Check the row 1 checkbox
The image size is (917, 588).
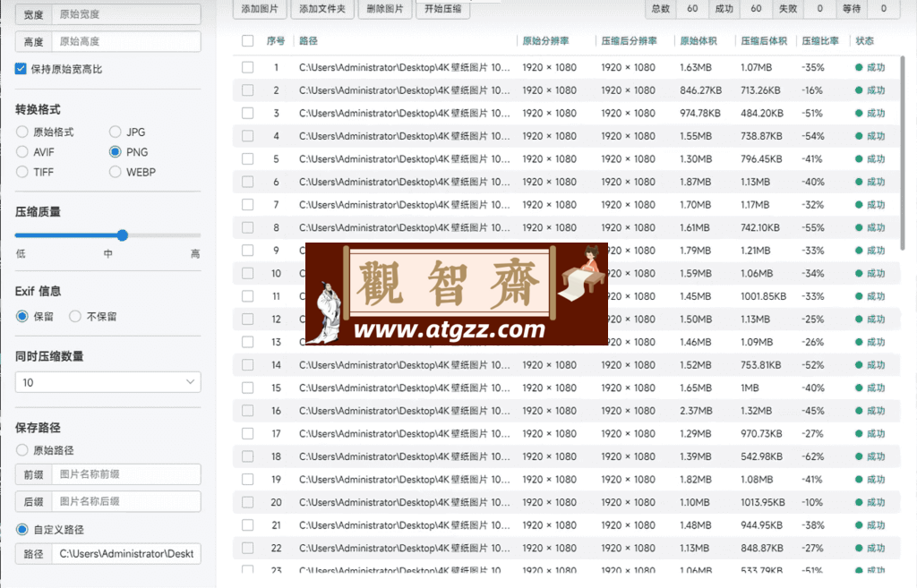tap(248, 67)
